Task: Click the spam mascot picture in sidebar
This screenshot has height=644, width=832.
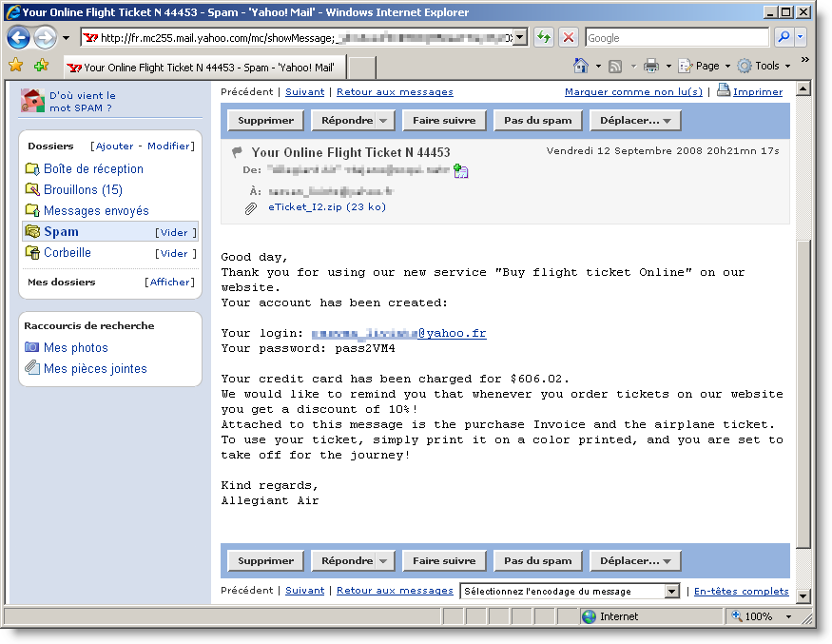Action: click(32, 100)
